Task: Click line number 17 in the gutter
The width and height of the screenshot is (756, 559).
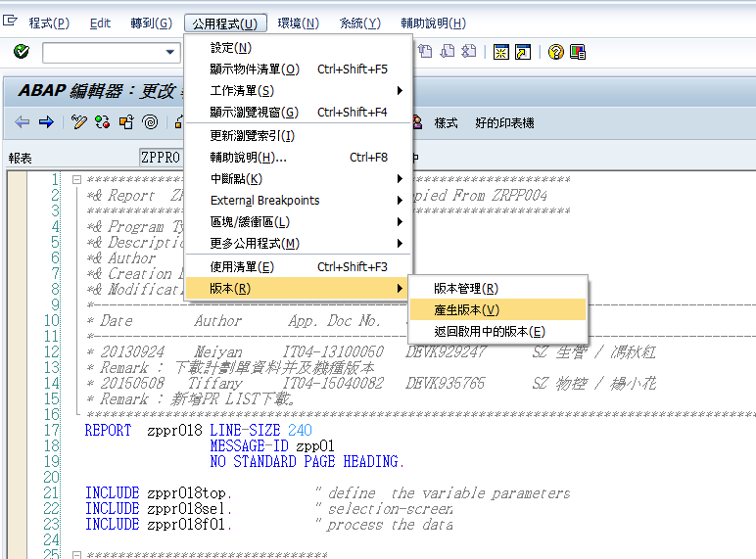Action: pyautogui.click(x=52, y=430)
